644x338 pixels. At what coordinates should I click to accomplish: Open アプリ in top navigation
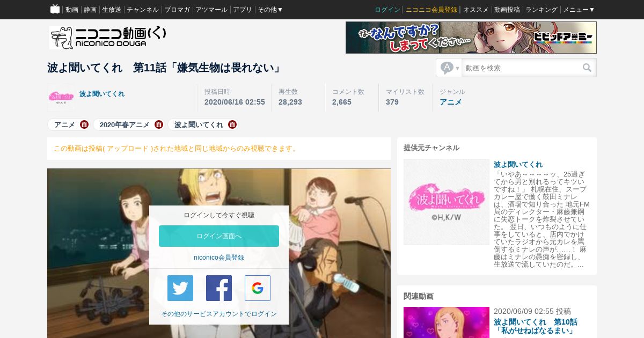243,10
